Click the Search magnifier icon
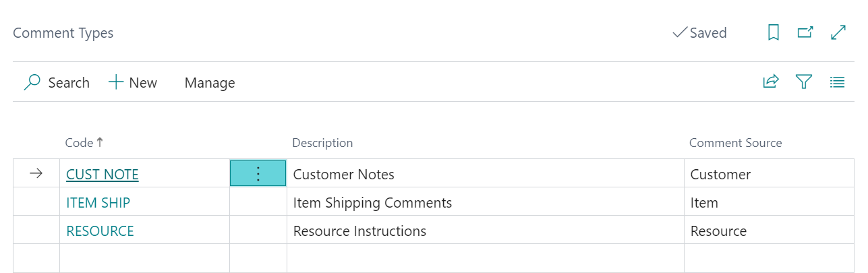 [x=32, y=82]
